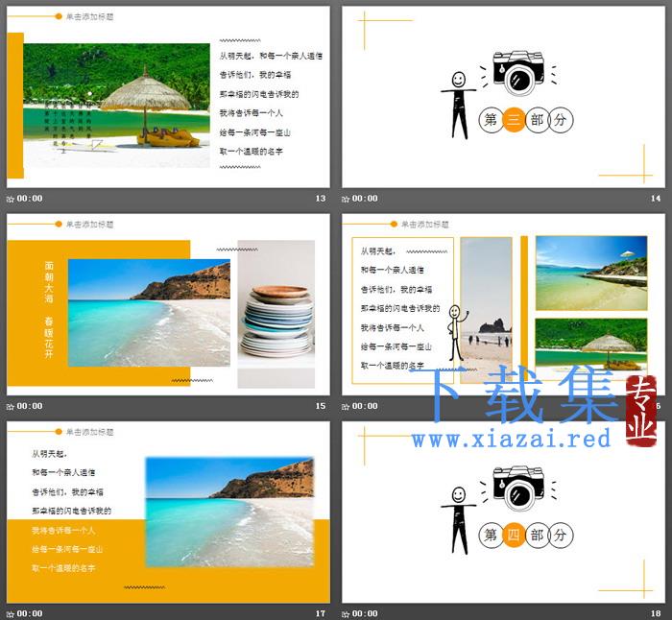
Task: Click the transition star icon under slide 16
Action: (346, 406)
